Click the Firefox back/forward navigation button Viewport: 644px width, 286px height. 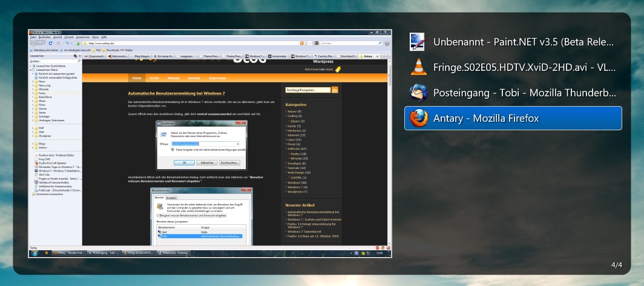(38, 43)
